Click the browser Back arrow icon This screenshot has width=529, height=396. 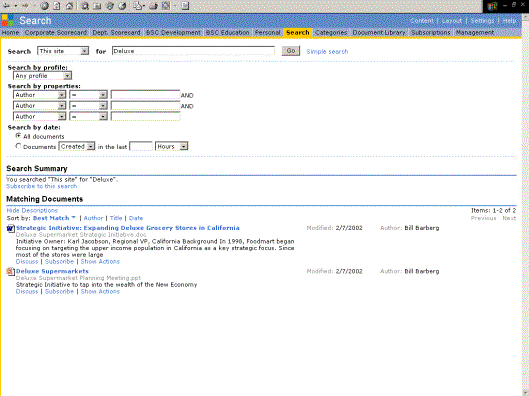[6, 6]
